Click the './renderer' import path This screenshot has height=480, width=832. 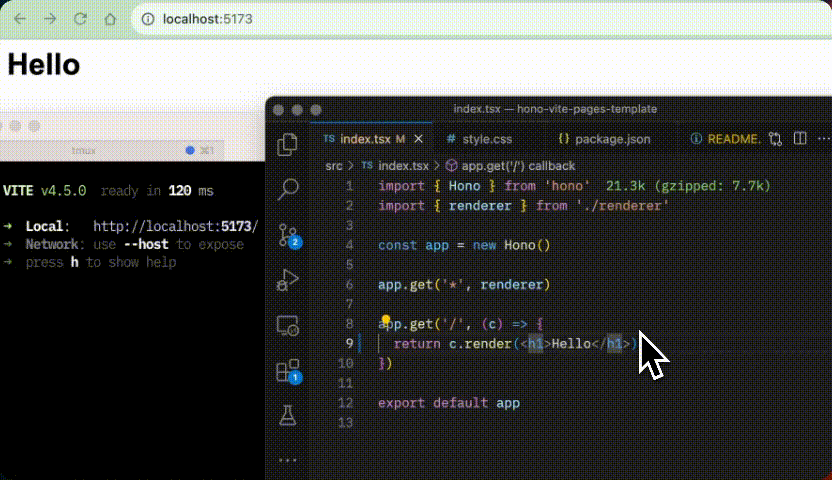point(622,206)
